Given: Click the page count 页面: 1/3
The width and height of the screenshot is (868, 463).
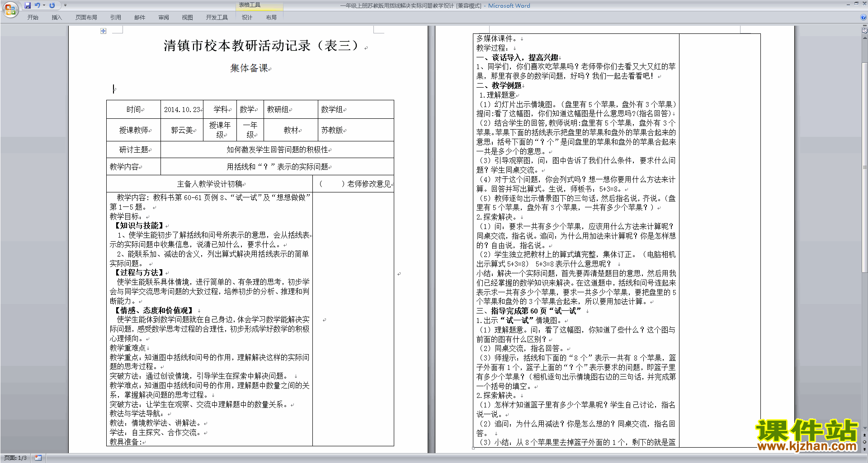Looking at the screenshot, I should (x=15, y=458).
